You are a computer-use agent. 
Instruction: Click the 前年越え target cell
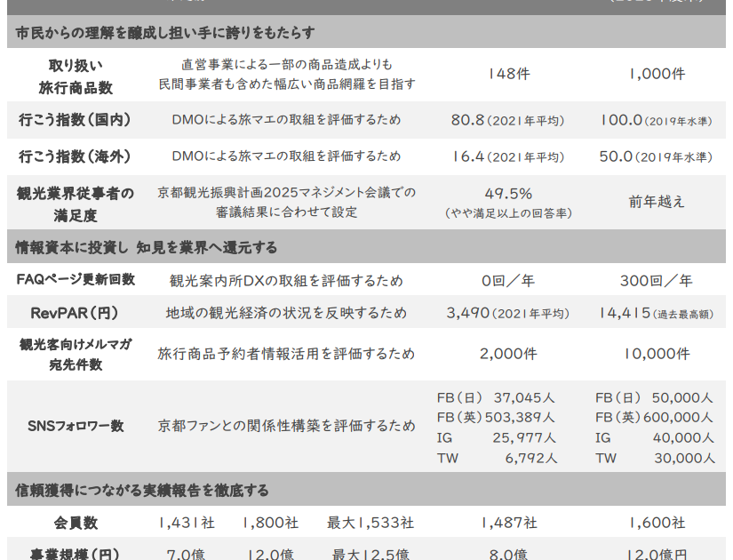coord(657,202)
